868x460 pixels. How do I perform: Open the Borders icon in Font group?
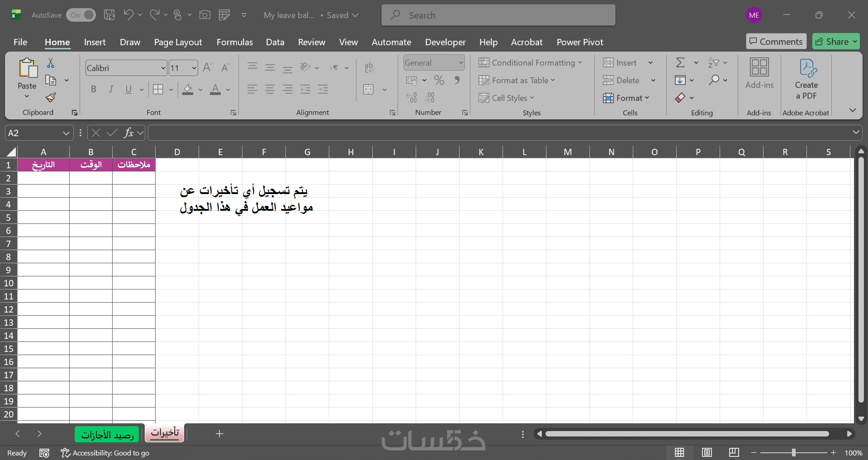158,90
